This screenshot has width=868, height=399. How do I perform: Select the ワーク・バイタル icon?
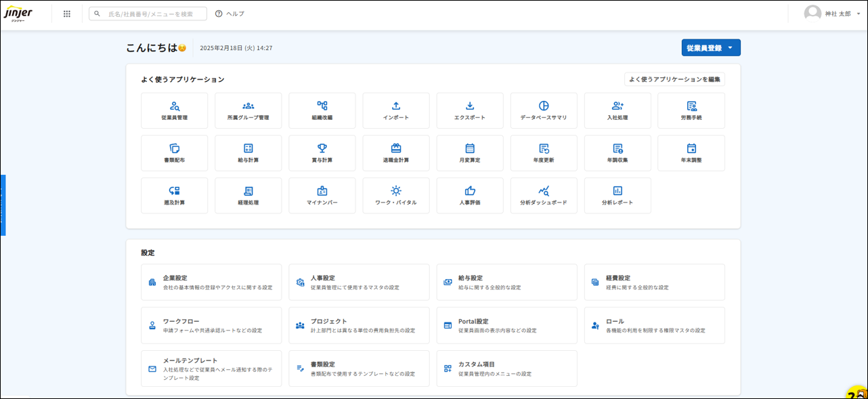pyautogui.click(x=395, y=195)
